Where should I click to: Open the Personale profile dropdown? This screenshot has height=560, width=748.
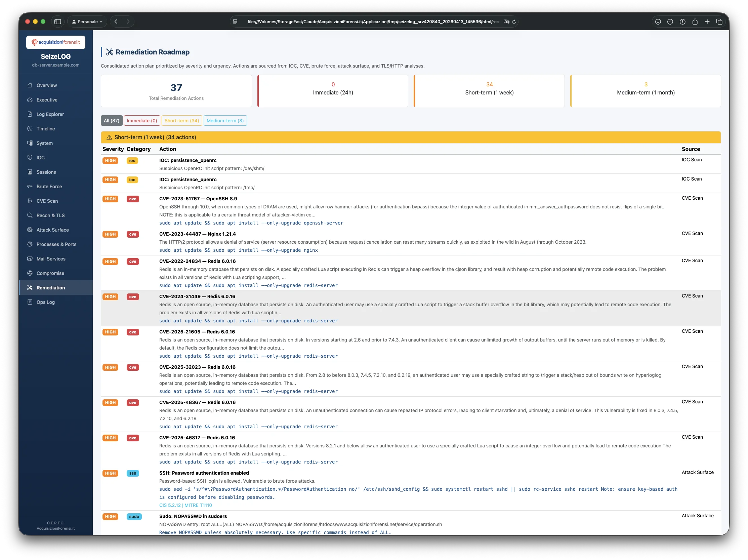tap(87, 21)
